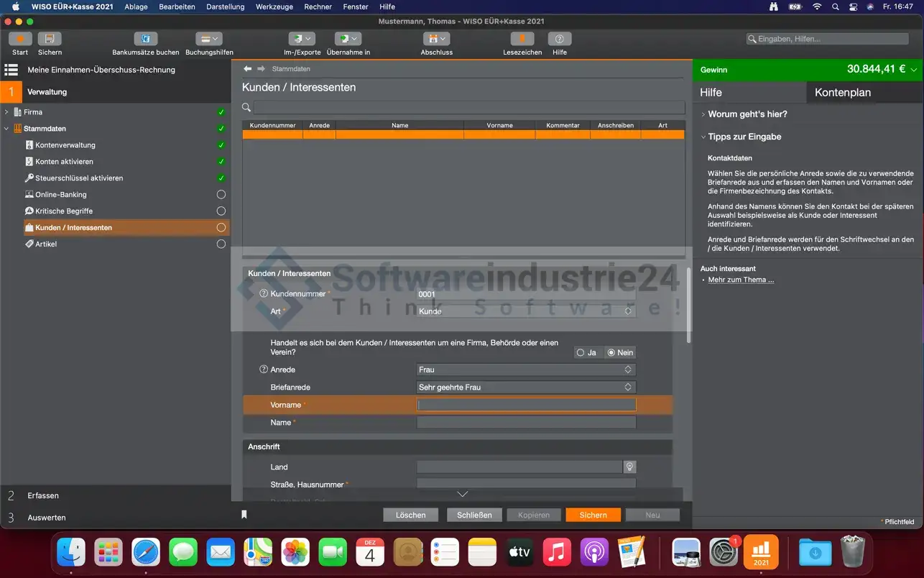Click the bookmark icon beside Löschen
Screen dimensions: 924x578
point(244,515)
